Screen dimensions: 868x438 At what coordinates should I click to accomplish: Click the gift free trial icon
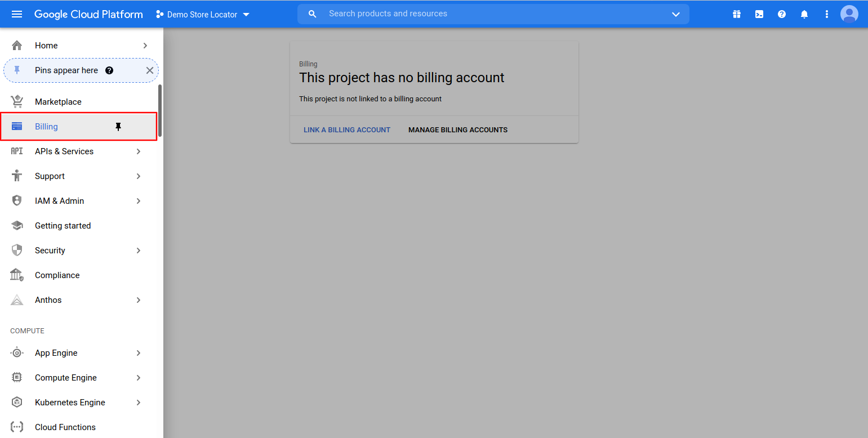737,14
